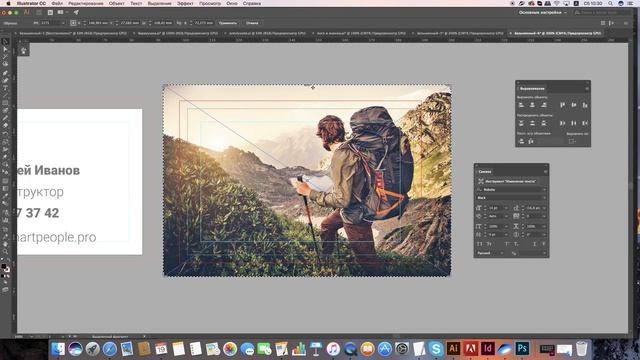Image resolution: width=640 pixels, height=360 pixels.
Task: Open the workspace switcher dropdown
Action: (x=543, y=13)
